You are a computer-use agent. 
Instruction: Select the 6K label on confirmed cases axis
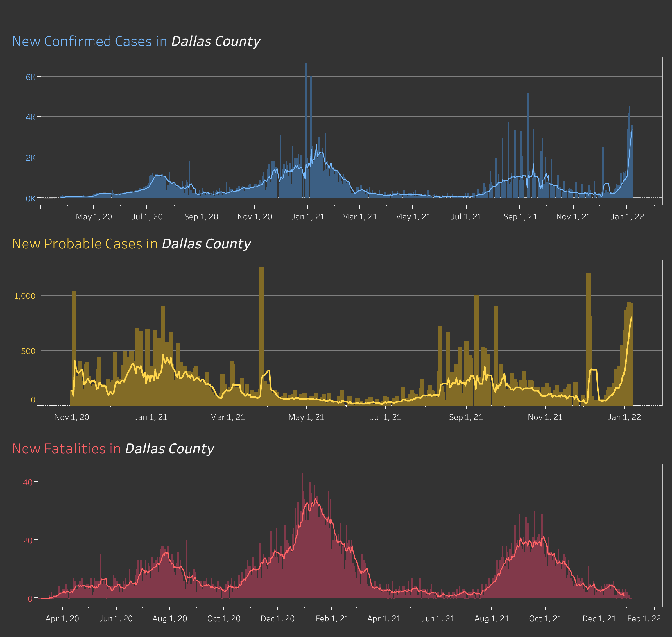click(x=31, y=77)
